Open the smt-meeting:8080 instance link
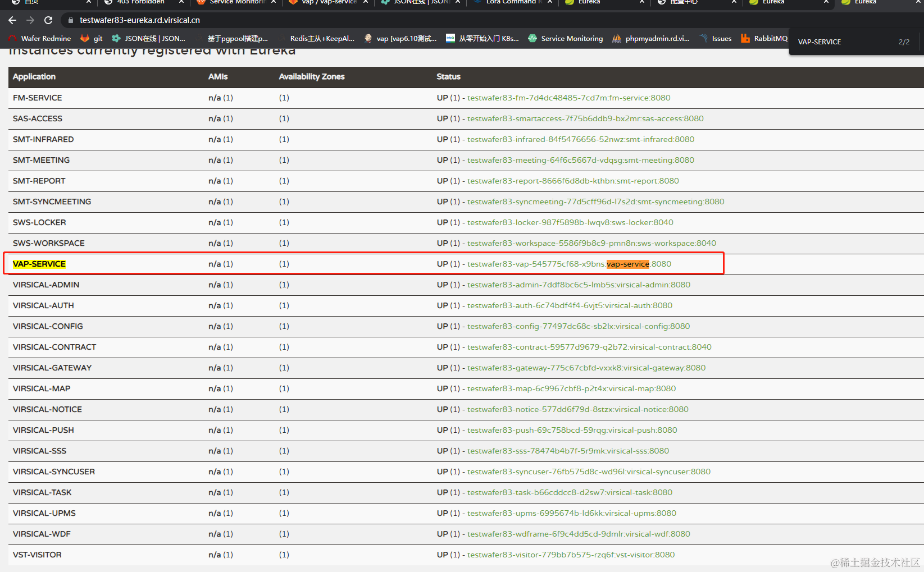The height and width of the screenshot is (572, 924). (x=581, y=160)
